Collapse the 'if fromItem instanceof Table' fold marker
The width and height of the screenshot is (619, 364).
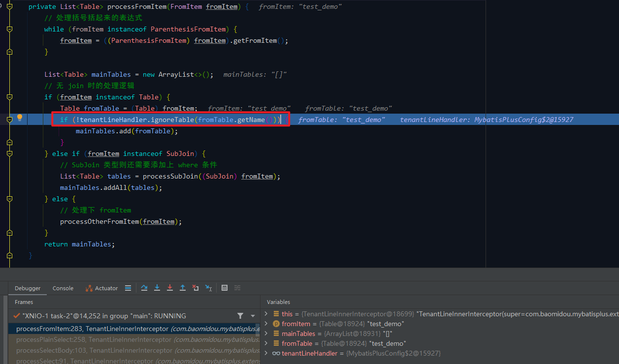(x=9, y=97)
